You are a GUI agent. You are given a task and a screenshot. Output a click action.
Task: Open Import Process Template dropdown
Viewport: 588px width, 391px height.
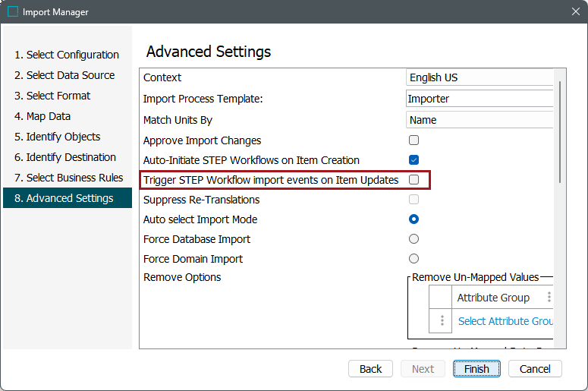[480, 99]
